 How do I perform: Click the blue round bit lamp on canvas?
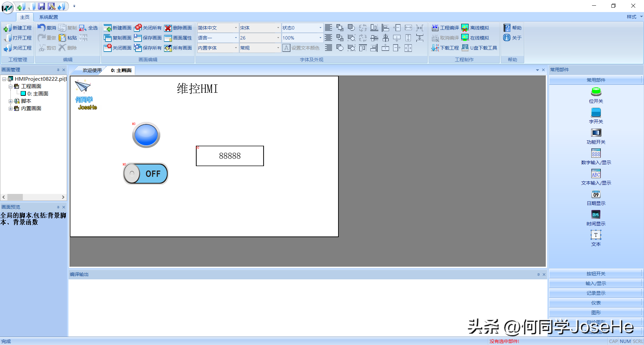pyautogui.click(x=146, y=135)
